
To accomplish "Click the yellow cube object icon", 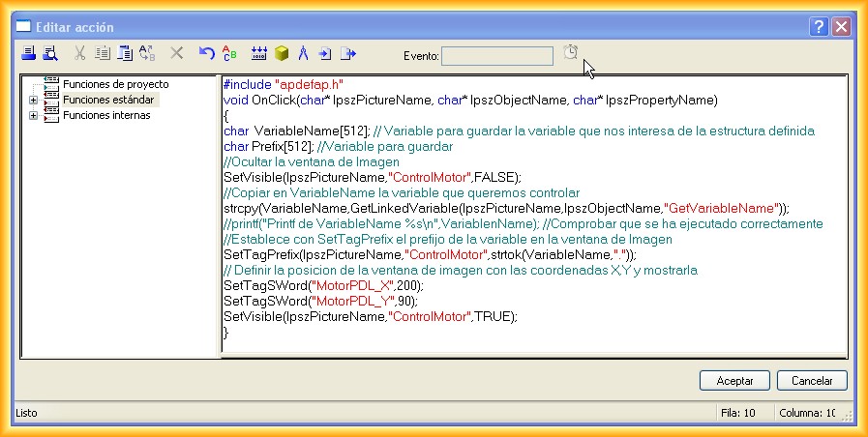I will [x=282, y=54].
